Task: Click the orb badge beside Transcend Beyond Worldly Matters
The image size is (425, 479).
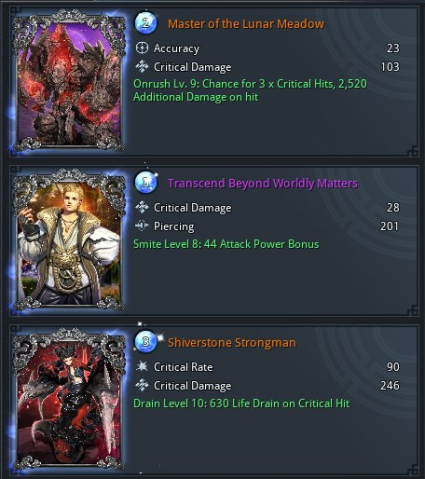Action: tap(146, 182)
